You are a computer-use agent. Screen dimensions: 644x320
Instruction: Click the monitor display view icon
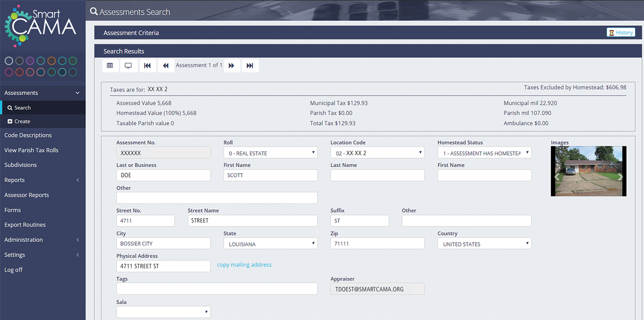point(128,66)
